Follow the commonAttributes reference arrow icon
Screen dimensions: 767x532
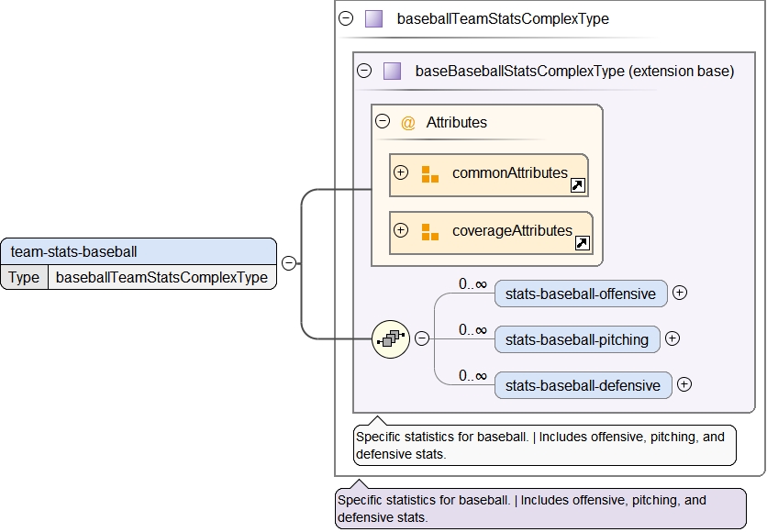point(578,186)
